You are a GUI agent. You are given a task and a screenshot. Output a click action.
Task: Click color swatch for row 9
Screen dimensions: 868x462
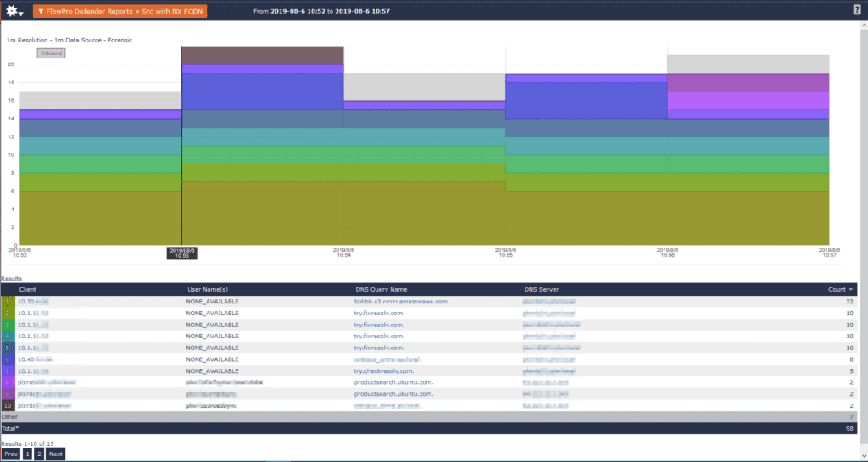click(x=8, y=394)
